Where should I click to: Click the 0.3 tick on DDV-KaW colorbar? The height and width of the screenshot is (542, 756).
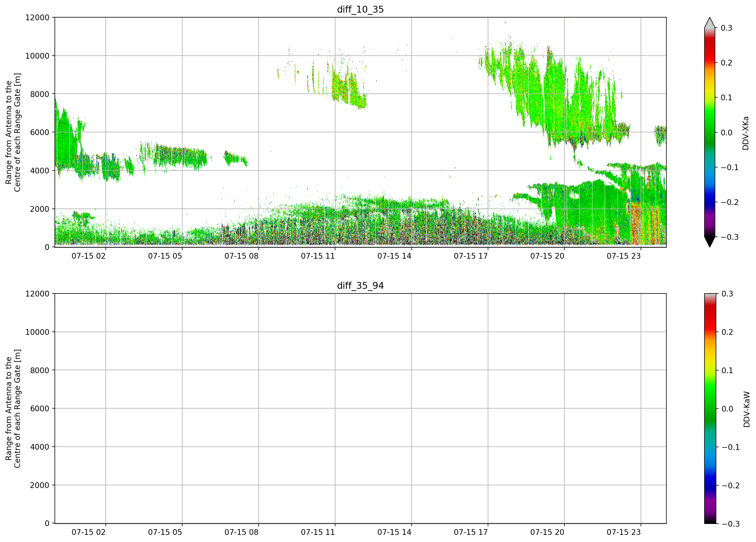[728, 294]
